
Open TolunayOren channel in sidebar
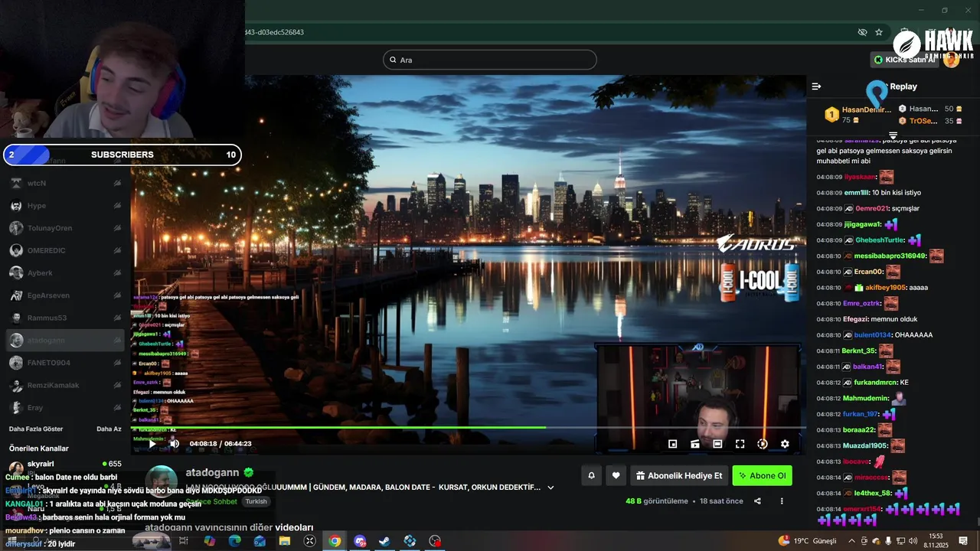pos(65,228)
